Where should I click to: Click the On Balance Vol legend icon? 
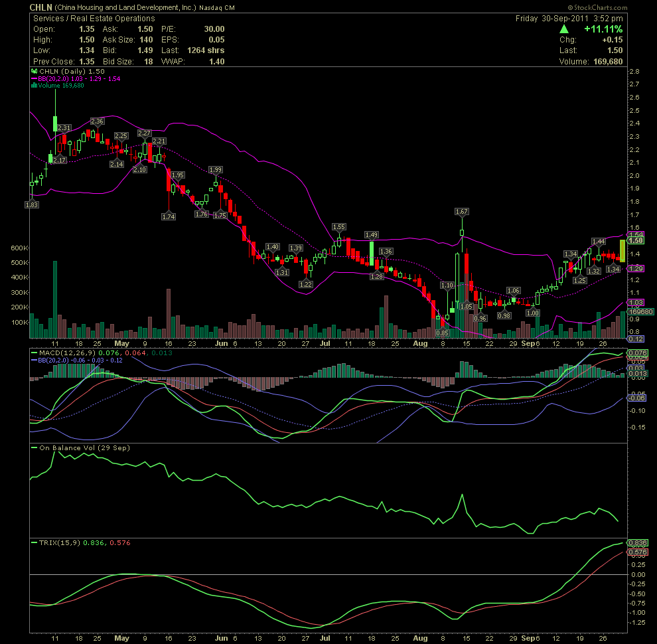tap(33, 448)
